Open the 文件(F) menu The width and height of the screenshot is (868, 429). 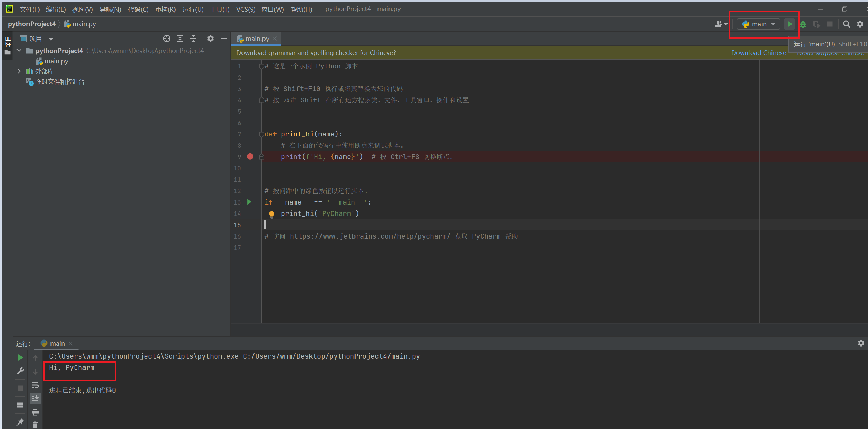tap(30, 9)
